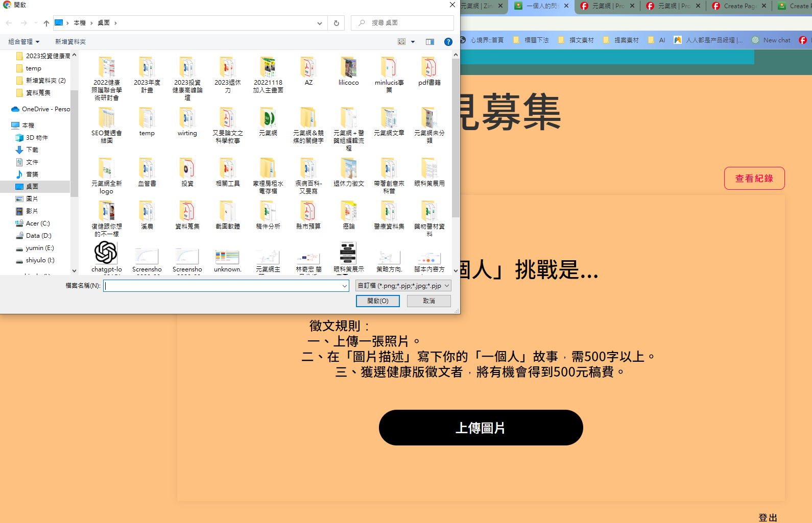Expand the file type filter dropdown

pyautogui.click(x=403, y=286)
